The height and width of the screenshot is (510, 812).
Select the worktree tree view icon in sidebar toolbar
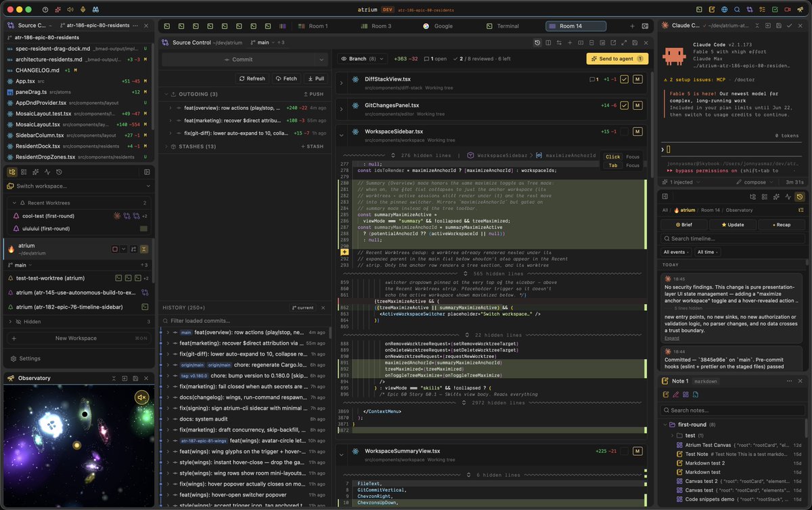[13, 172]
